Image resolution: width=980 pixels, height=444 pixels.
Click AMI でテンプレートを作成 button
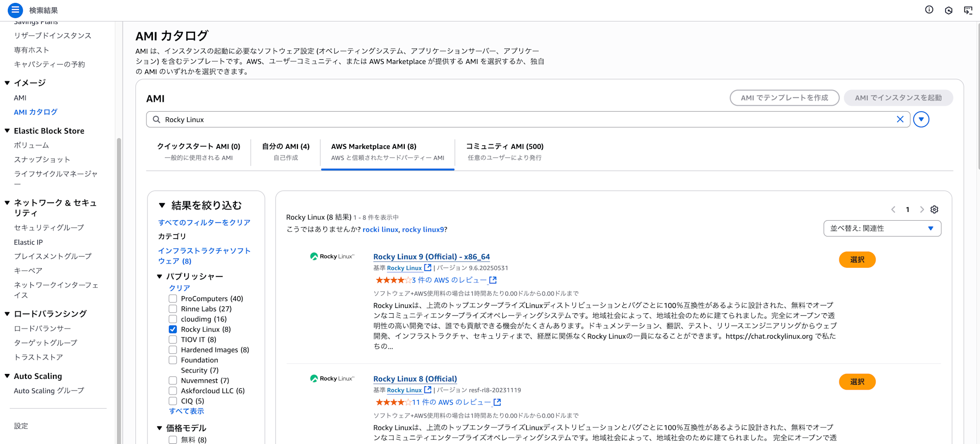coord(784,98)
